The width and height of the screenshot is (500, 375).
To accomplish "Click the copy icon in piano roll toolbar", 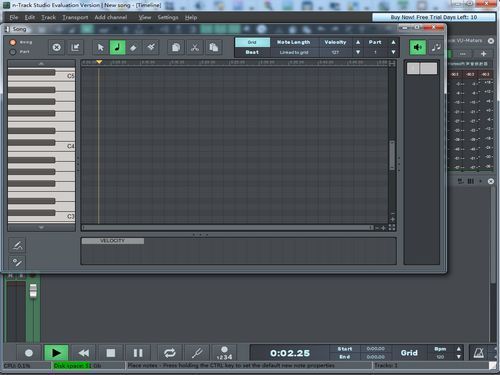I will tap(176, 48).
